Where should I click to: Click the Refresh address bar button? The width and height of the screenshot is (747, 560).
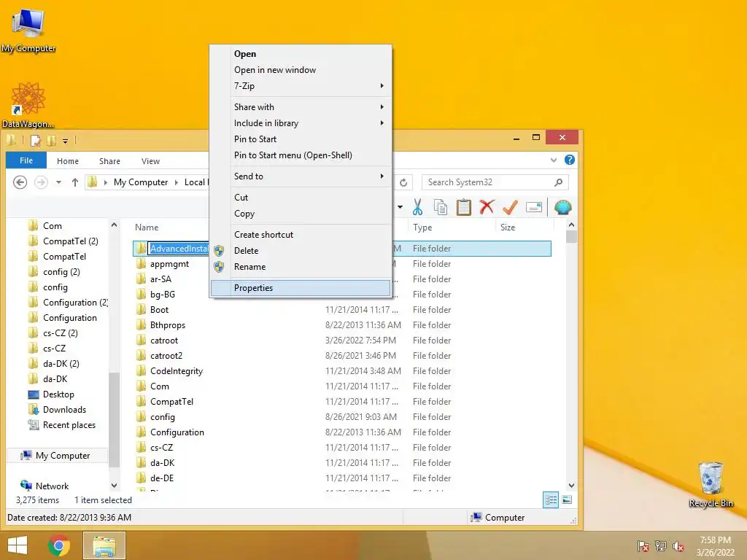[x=403, y=182]
